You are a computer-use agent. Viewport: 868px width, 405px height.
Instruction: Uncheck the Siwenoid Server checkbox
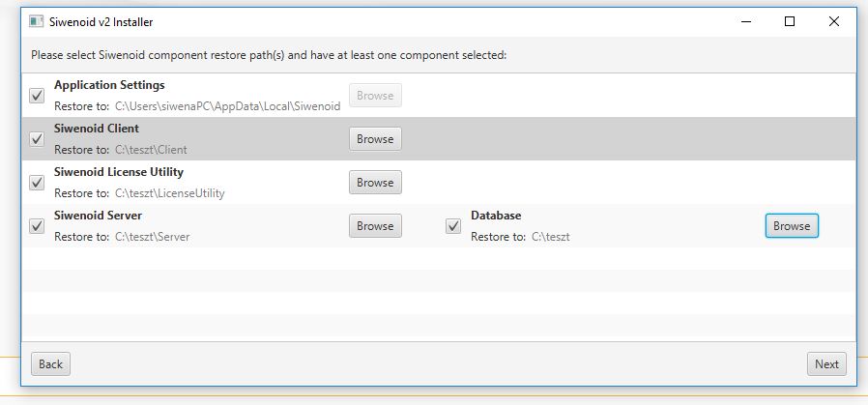click(37, 226)
